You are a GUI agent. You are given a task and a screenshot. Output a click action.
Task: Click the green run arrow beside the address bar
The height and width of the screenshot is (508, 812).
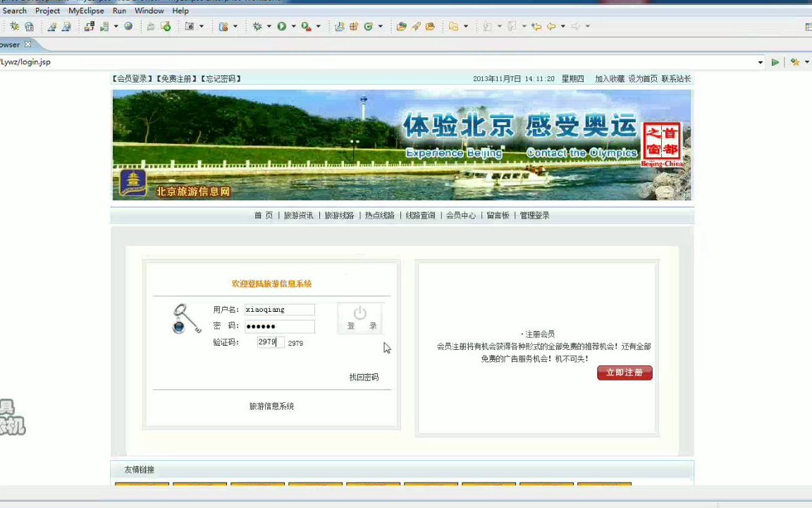pos(775,62)
